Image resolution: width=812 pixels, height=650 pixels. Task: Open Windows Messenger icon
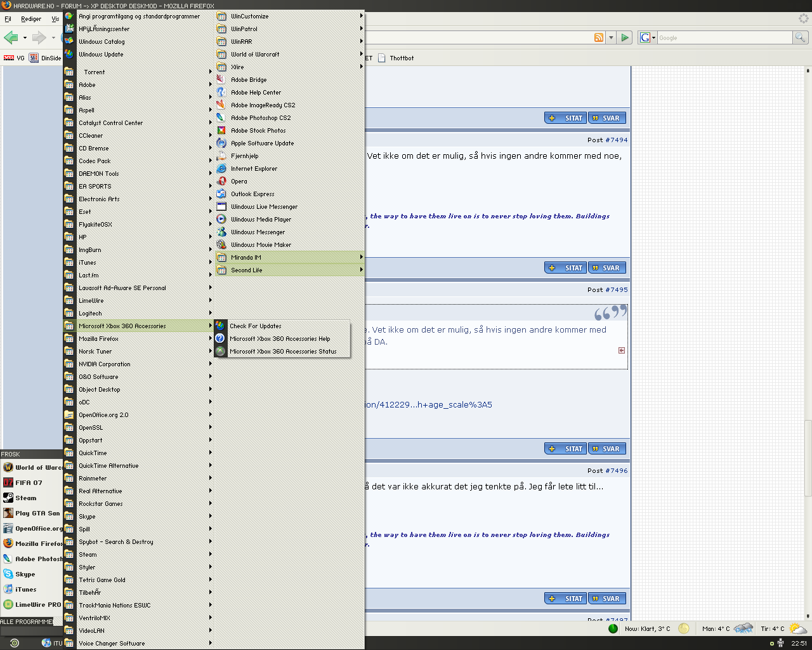pos(221,232)
